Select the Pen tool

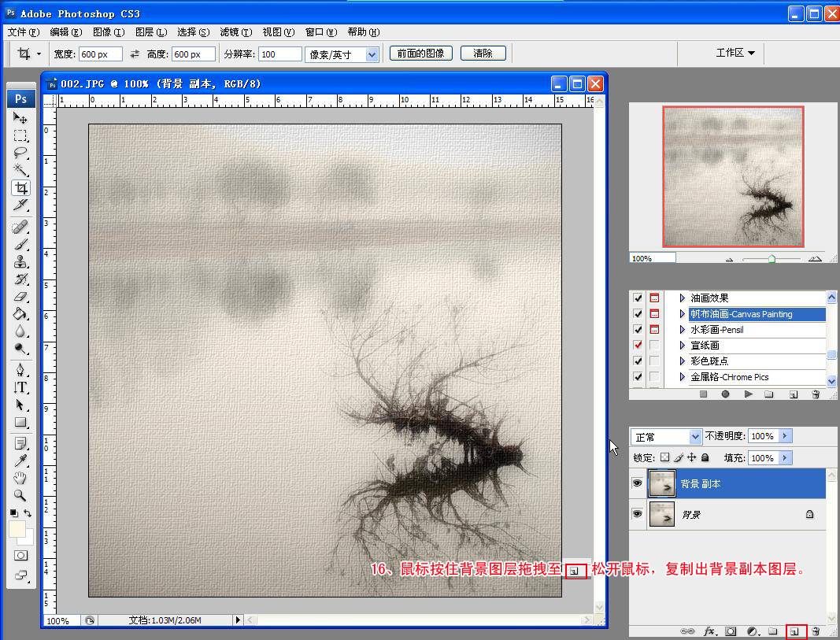20,370
